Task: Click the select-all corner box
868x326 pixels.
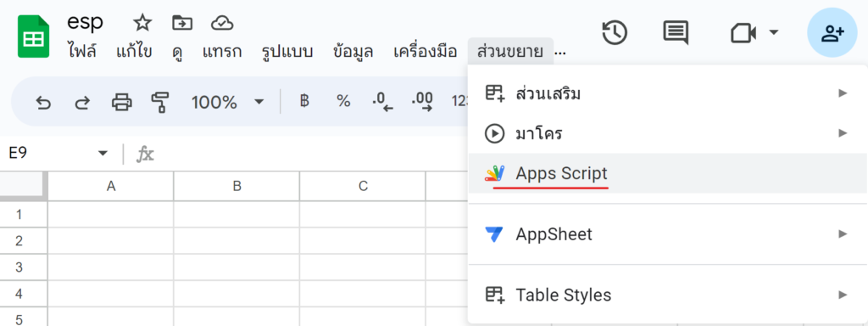Action: point(22,186)
